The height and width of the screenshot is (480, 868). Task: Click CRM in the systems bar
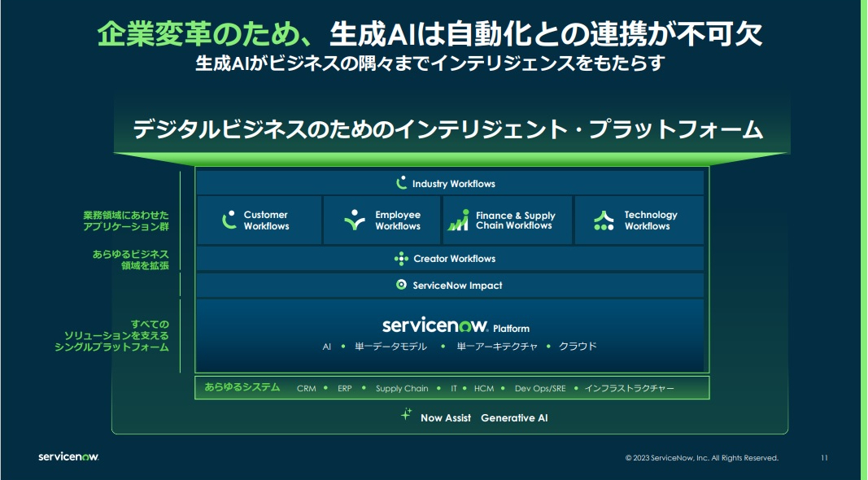pos(306,389)
